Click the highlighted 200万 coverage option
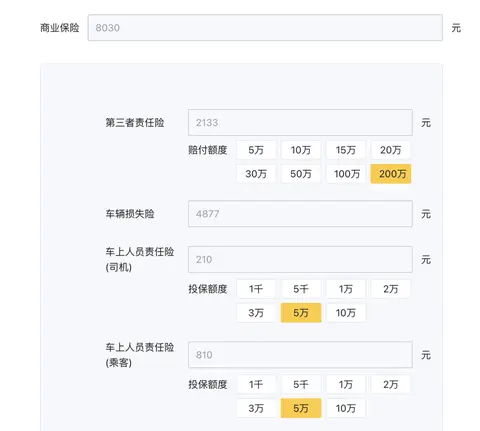480x431 pixels. [x=391, y=174]
